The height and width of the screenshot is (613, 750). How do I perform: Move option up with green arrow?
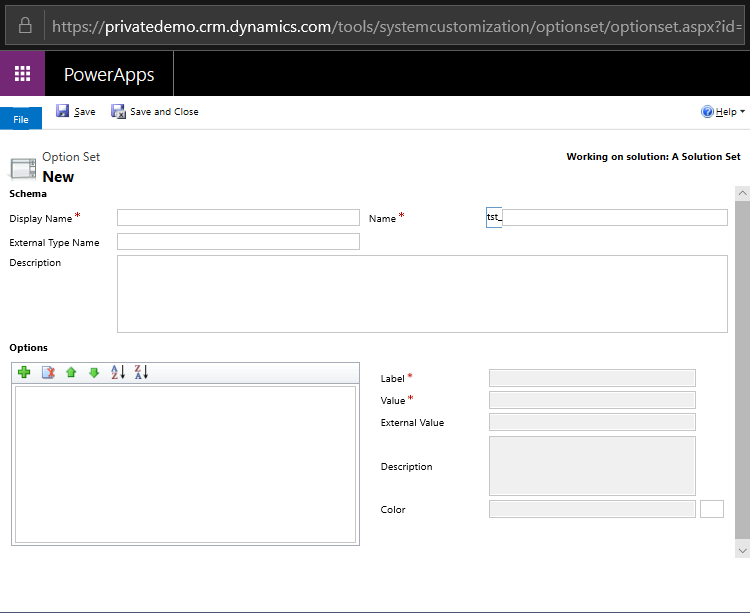[71, 373]
